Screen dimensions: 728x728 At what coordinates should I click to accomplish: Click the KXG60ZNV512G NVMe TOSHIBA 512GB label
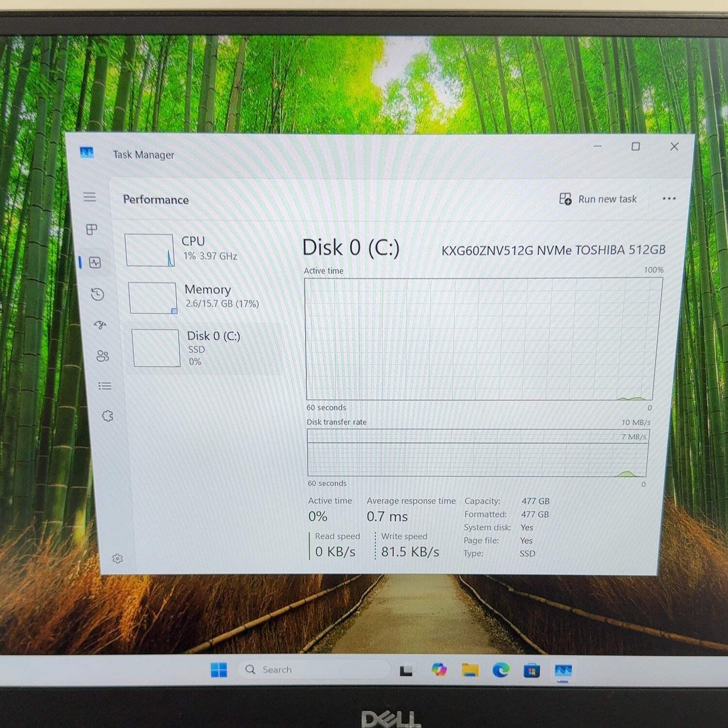(553, 250)
